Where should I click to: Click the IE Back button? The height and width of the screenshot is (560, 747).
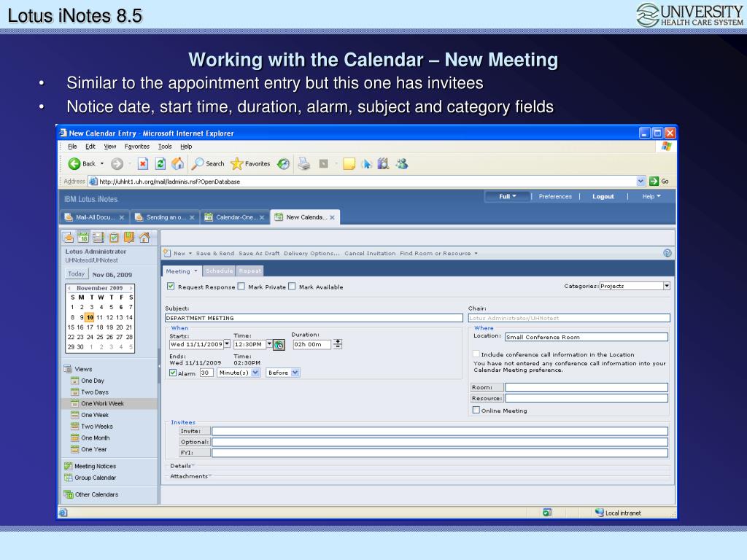[x=82, y=164]
